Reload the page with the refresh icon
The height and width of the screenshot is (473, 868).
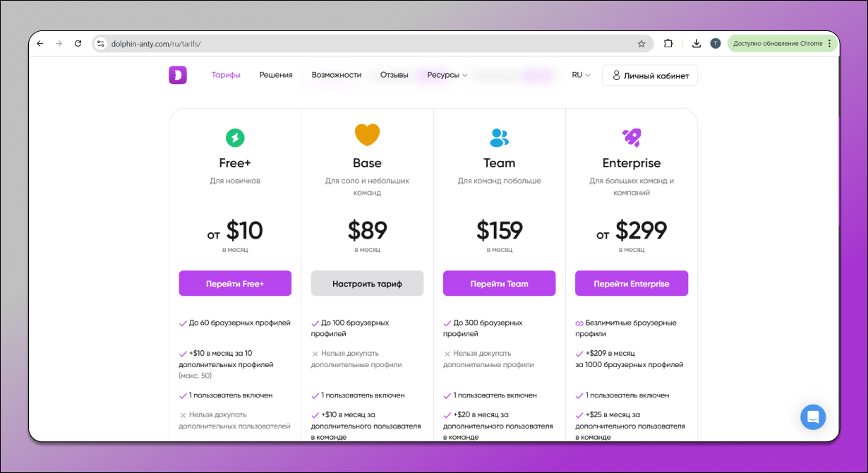point(78,43)
